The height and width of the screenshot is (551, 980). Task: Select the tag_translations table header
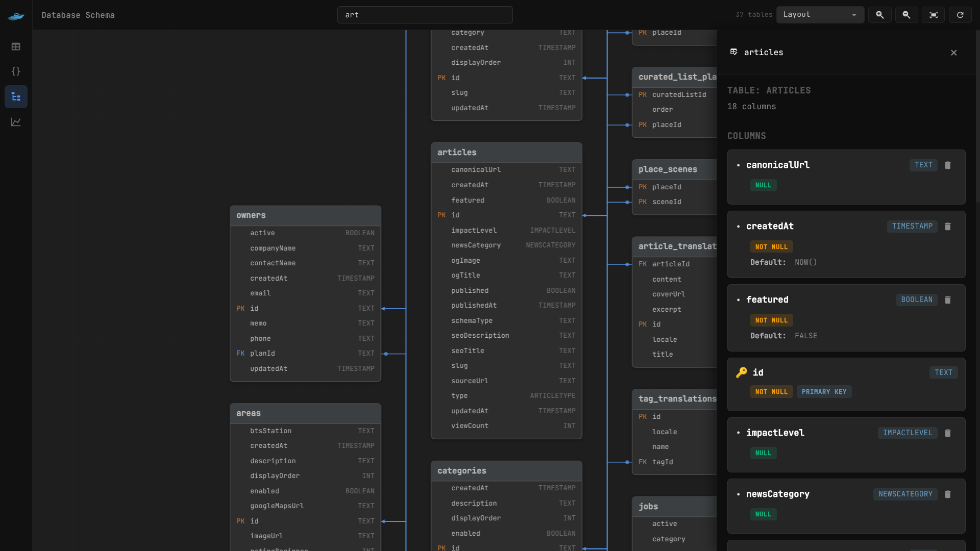click(674, 399)
